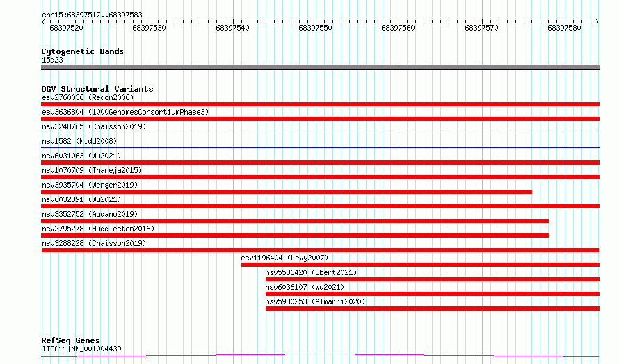Image resolution: width=619 pixels, height=364 pixels.
Task: Select the blue line under nsv3248765
Action: [x=320, y=133]
